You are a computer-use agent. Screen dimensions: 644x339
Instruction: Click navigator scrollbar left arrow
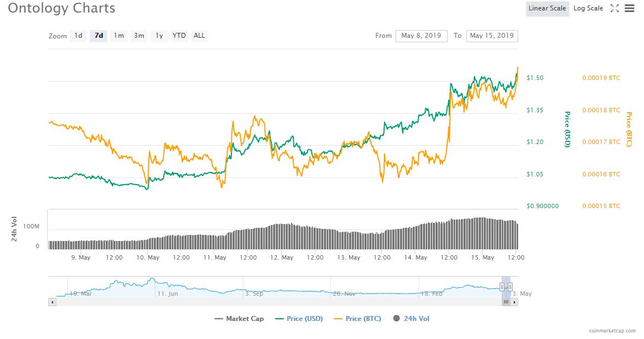(x=53, y=301)
